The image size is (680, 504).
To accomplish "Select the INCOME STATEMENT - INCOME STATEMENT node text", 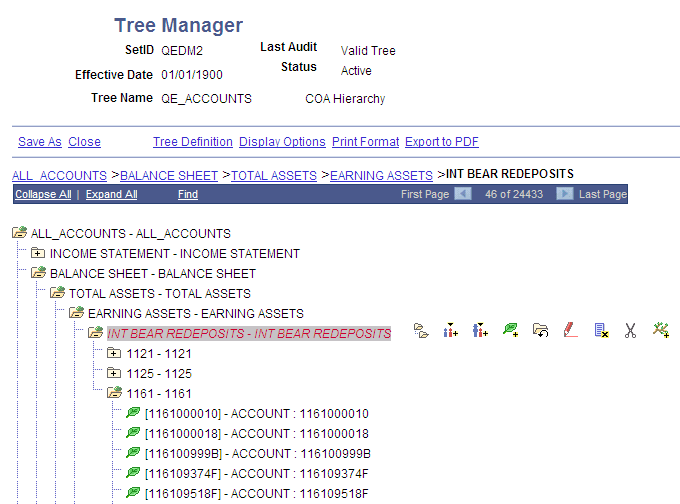I will 175,254.
